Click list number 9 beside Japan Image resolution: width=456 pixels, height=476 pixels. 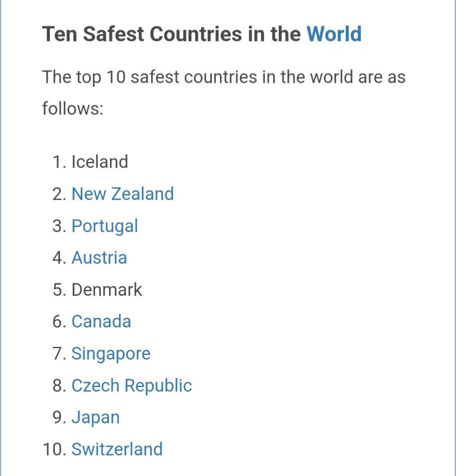click(x=58, y=417)
